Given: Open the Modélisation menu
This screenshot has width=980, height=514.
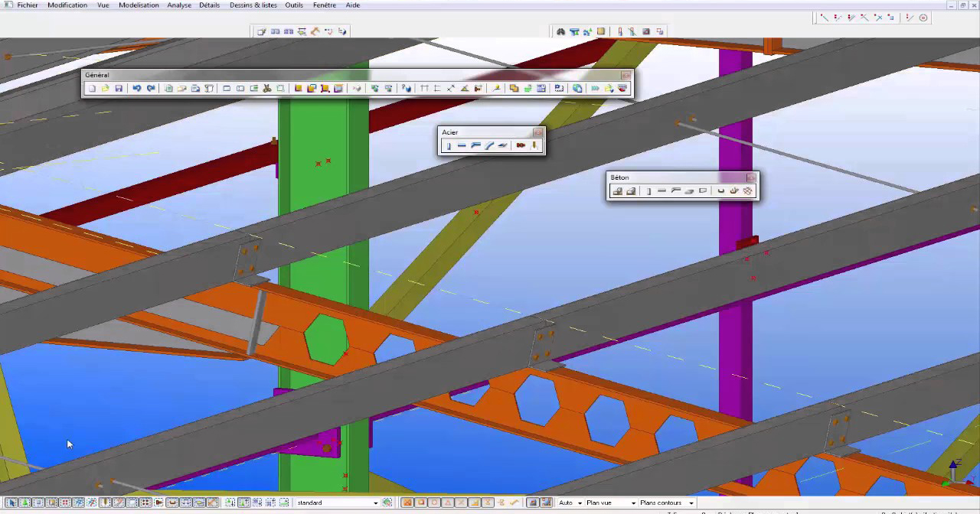Looking at the screenshot, I should pyautogui.click(x=139, y=5).
